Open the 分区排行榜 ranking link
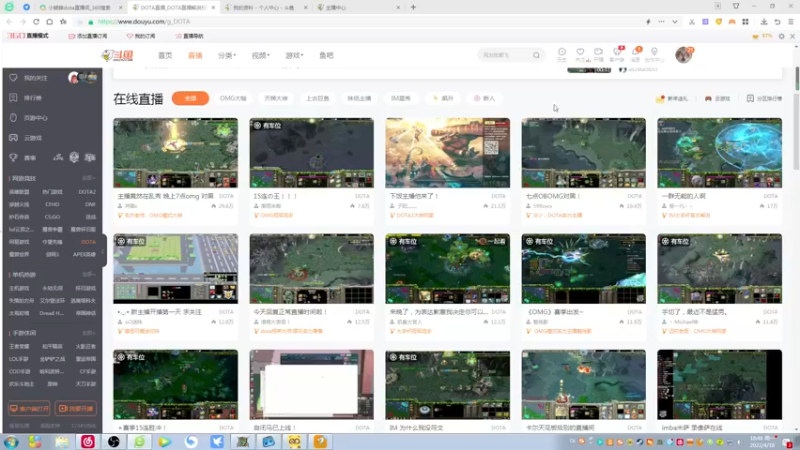Screen dimensions: 800x450 click(764, 98)
